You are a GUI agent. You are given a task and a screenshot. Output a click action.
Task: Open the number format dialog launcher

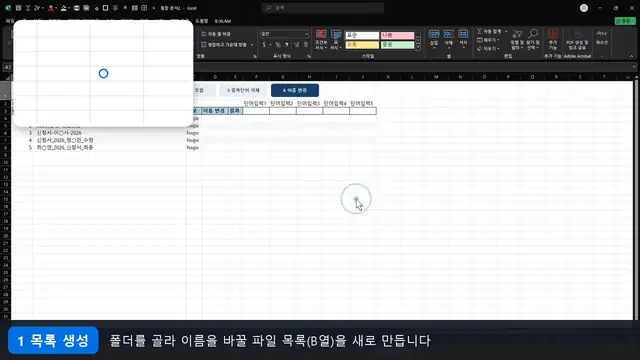(x=309, y=56)
